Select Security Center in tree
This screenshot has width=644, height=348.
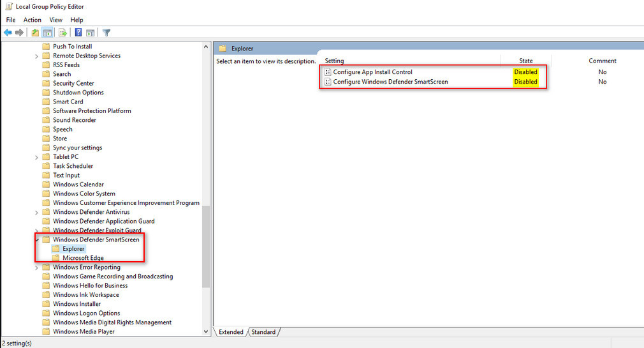point(73,83)
